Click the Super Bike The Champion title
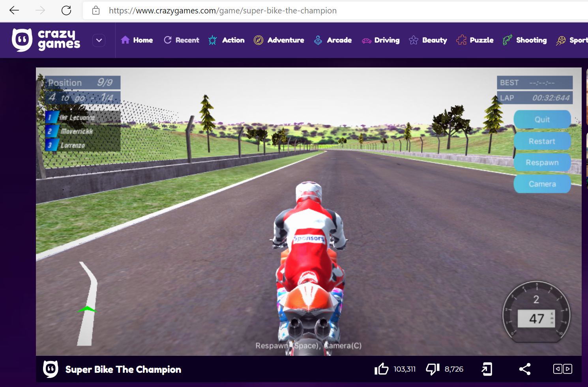This screenshot has width=588, height=387. (x=123, y=370)
